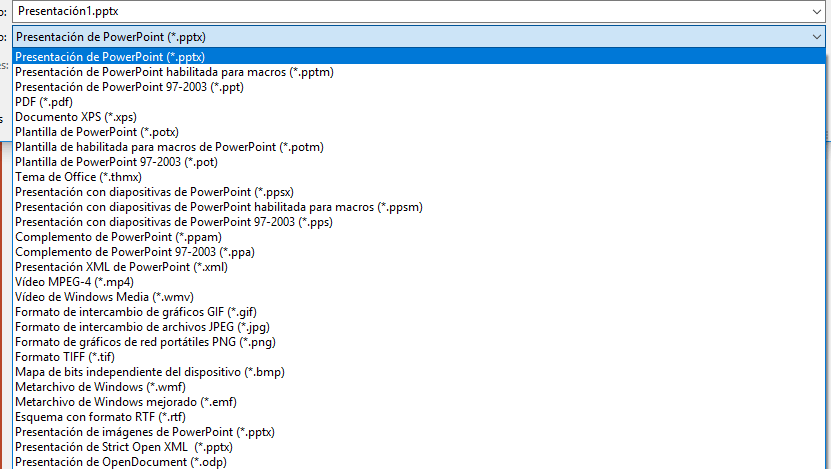Choose Plantilla de PowerPoint (*.potx)
Image resolution: width=831 pixels, height=469 pixels.
tap(419, 132)
